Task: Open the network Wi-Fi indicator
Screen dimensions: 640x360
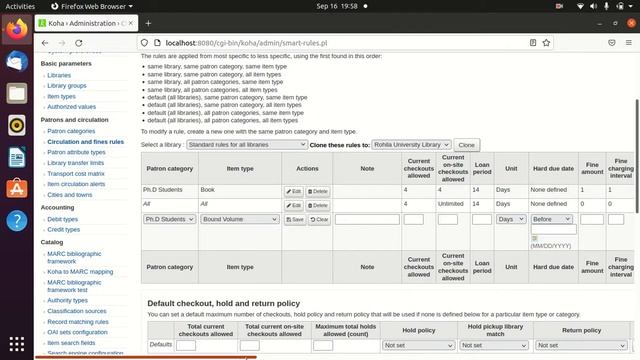Action: [580, 6]
